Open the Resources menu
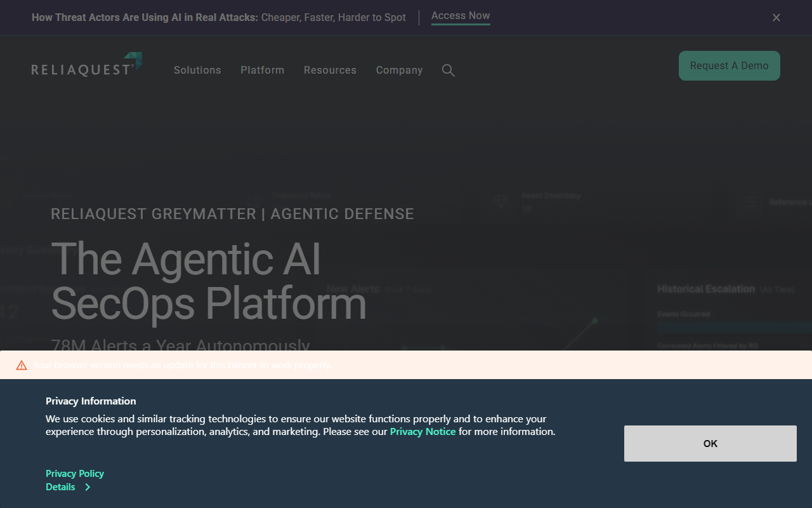Viewport: 812px width, 508px height. [330, 70]
